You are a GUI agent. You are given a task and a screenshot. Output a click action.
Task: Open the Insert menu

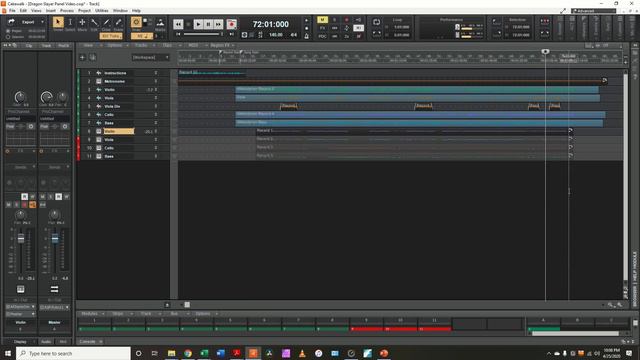(x=51, y=11)
